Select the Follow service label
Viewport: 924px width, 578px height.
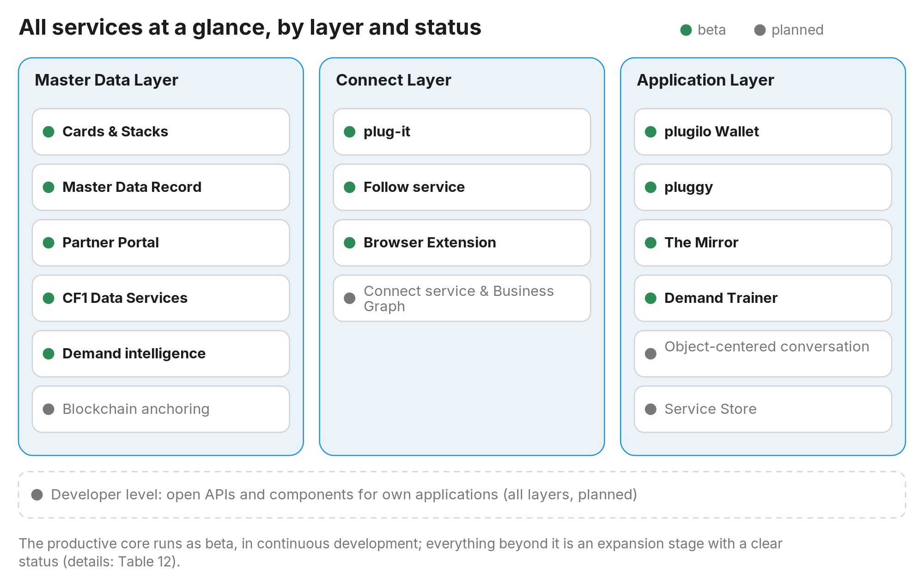[x=414, y=187]
